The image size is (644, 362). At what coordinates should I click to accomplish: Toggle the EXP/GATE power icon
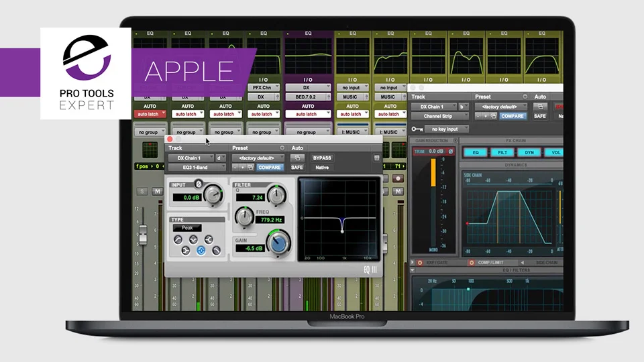pyautogui.click(x=420, y=263)
